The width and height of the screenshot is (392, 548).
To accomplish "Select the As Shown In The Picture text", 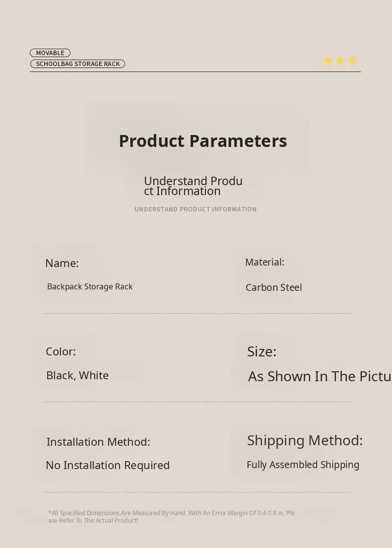I will coord(319,376).
